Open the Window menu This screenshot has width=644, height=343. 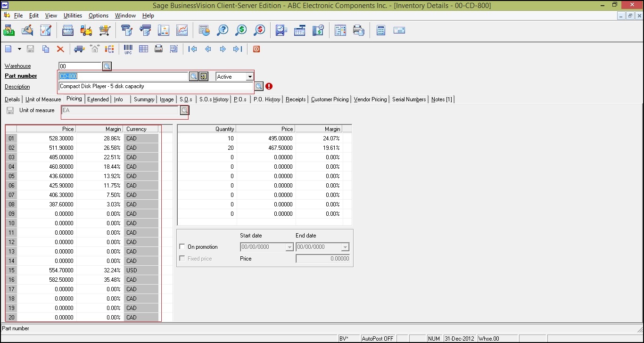coord(125,16)
